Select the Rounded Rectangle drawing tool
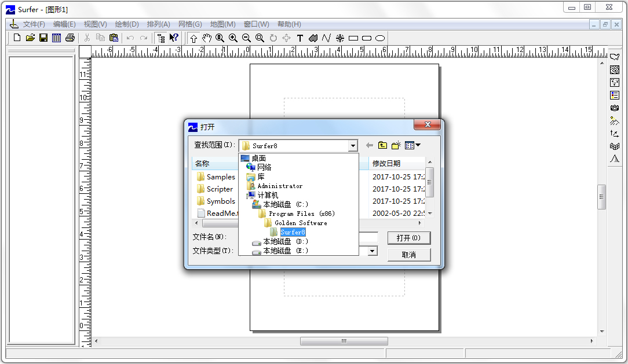This screenshot has width=628, height=364. click(367, 38)
